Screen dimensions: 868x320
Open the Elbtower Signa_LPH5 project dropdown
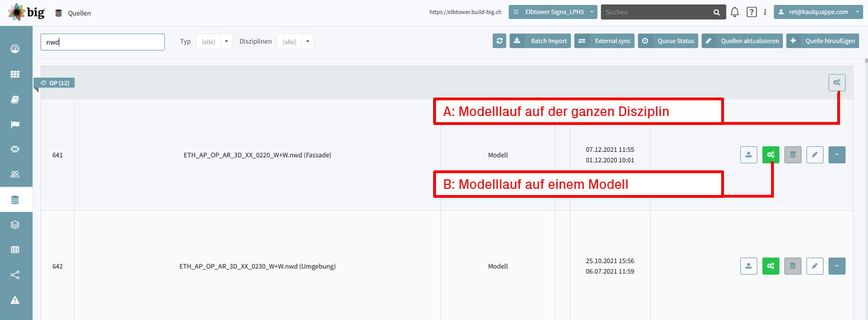coord(553,12)
